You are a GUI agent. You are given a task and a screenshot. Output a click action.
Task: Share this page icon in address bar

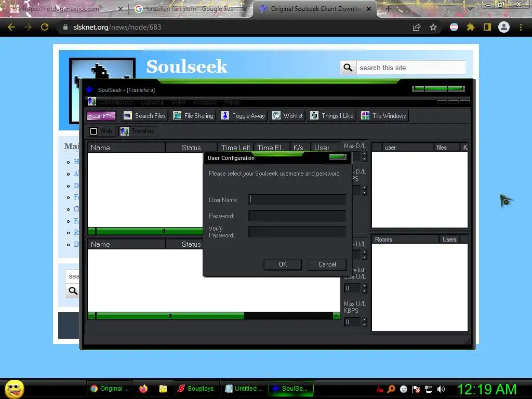(417, 27)
